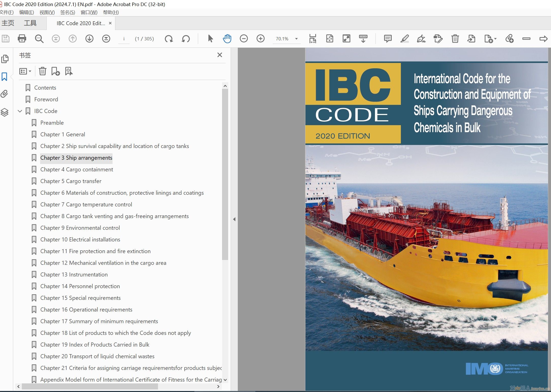The image size is (551, 392).
Task: Click the bookmarks vertical scrollbar thumb
Action: click(225, 174)
